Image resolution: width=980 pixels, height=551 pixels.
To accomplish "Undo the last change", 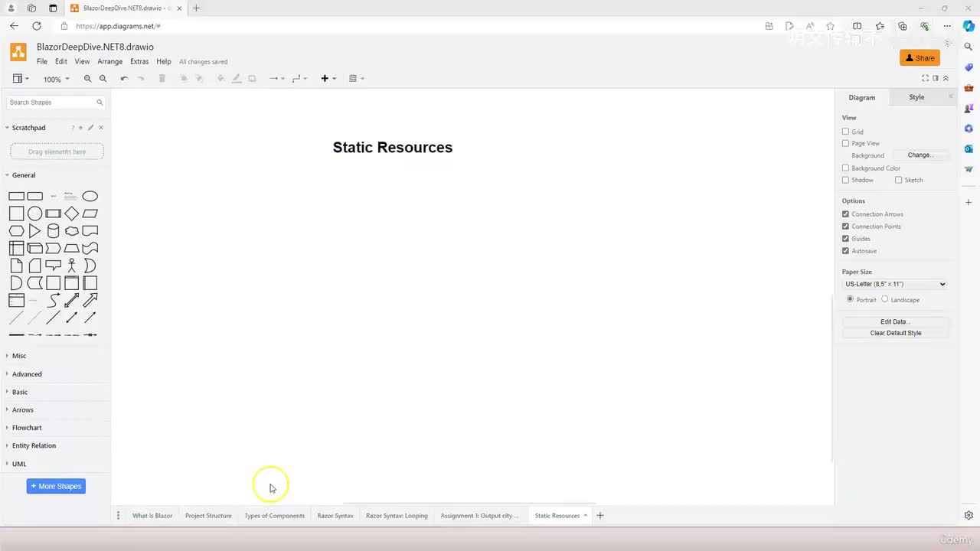I will pyautogui.click(x=124, y=78).
